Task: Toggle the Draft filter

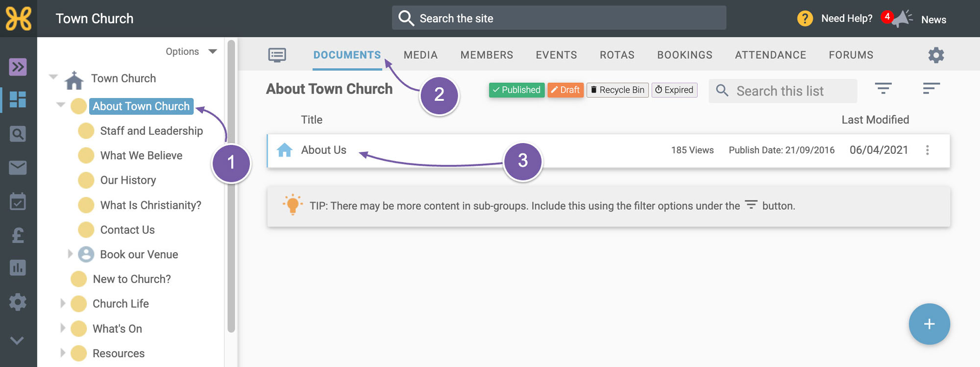Action: tap(565, 90)
